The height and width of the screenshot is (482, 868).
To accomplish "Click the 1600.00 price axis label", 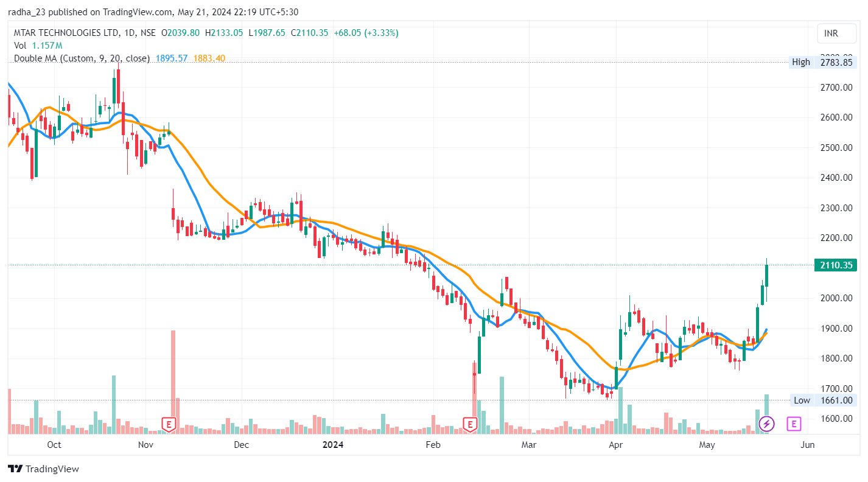I will pyautogui.click(x=836, y=419).
